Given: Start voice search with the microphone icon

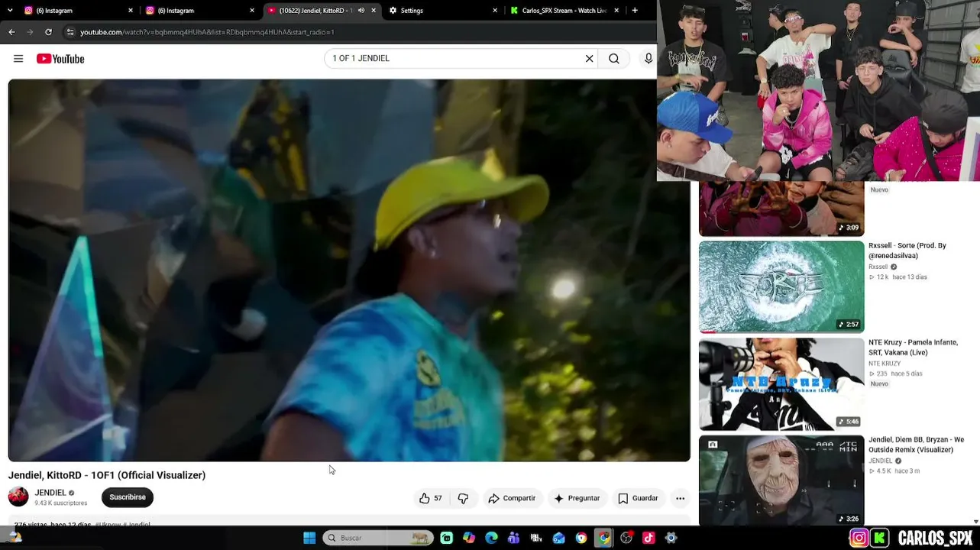Looking at the screenshot, I should tap(648, 59).
